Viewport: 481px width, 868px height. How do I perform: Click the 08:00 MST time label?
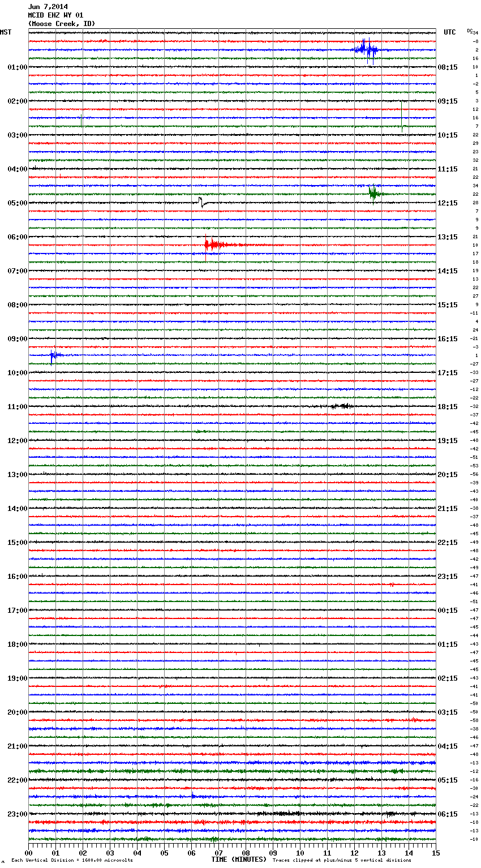click(18, 305)
